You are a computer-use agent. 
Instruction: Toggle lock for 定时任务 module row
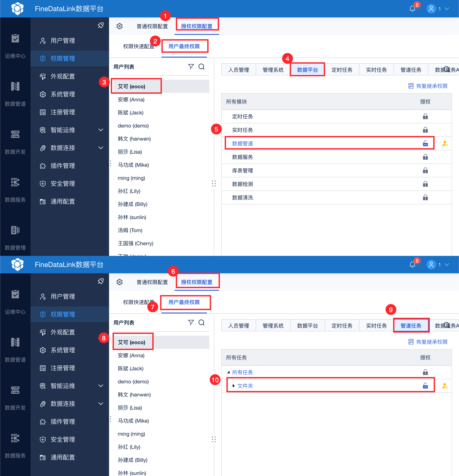pos(425,116)
